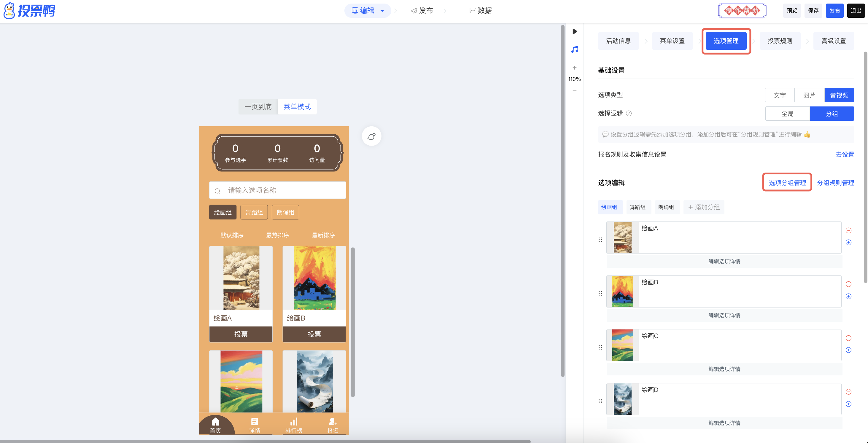Screen dimensions: 868x443
Task: Click the 预览 button
Action: [792, 11]
